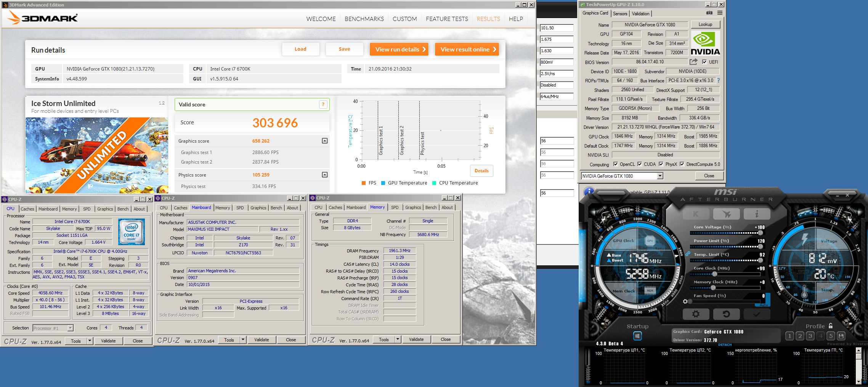The image size is (868, 387).
Task: Toggle the OpenCL checkbox
Action: click(615, 164)
